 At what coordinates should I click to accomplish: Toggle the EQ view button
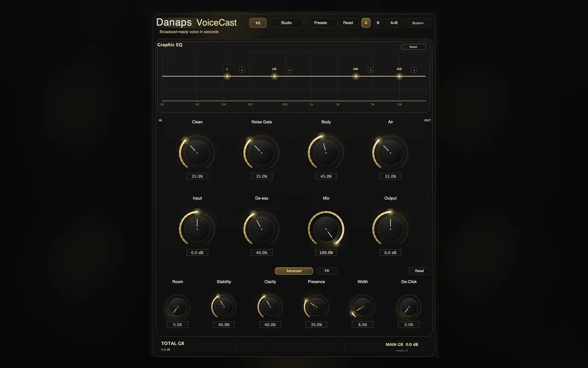(x=258, y=23)
